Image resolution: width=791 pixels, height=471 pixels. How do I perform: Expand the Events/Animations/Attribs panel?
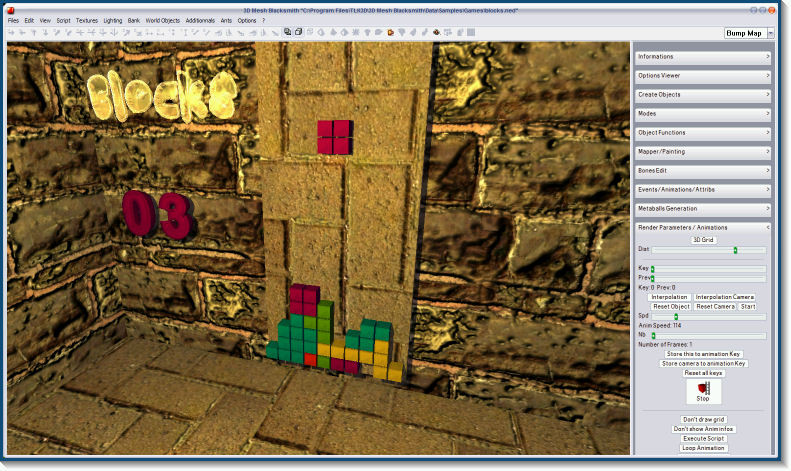click(x=702, y=190)
